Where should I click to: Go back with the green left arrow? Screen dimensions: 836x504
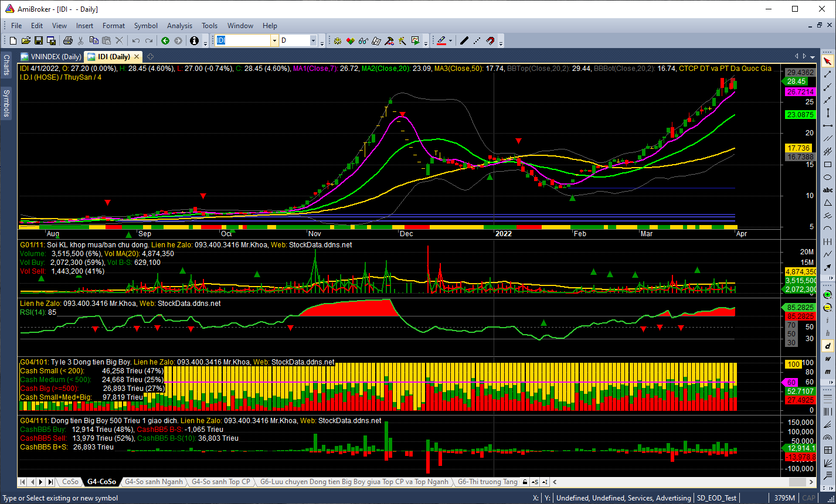[165, 40]
